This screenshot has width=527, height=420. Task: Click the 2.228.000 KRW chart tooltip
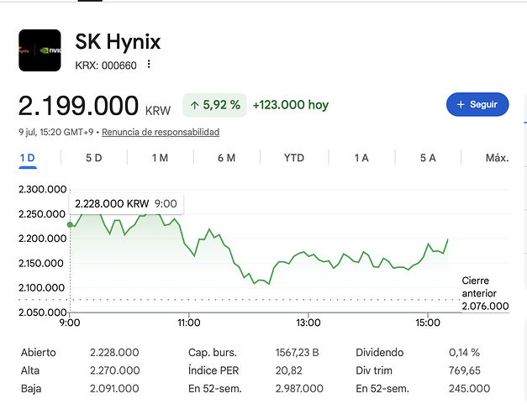coord(126,203)
